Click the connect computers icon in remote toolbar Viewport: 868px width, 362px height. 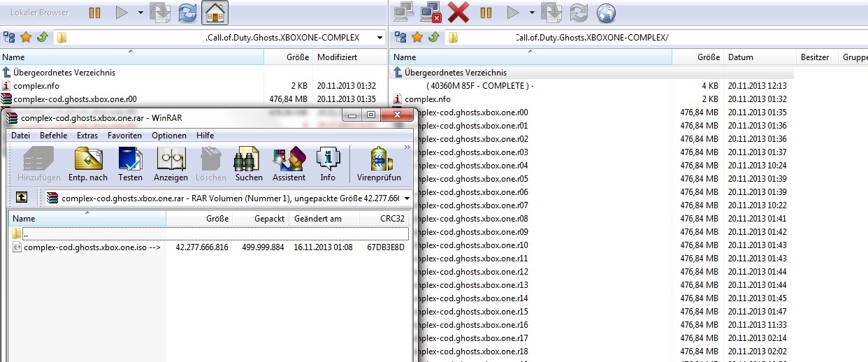(403, 13)
